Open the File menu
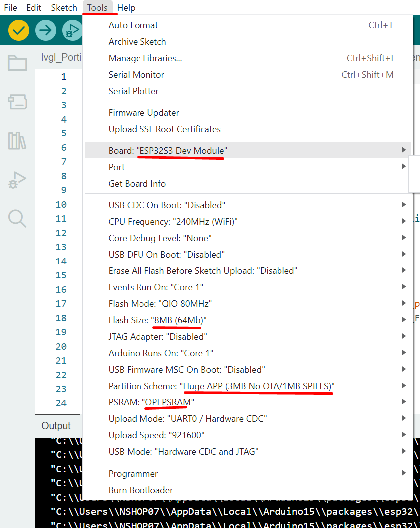Screen dimensions: 420x528 (x=11, y=8)
